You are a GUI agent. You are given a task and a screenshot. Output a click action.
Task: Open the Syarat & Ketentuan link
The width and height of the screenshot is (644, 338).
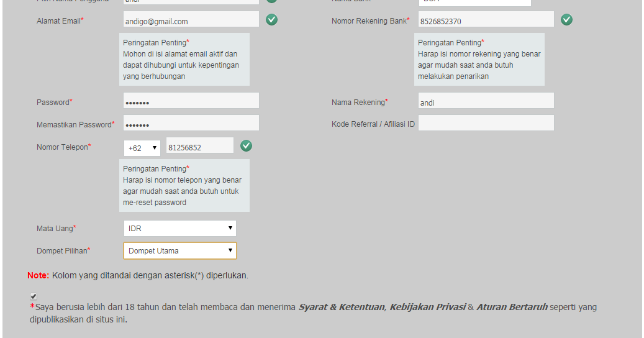pyautogui.click(x=342, y=307)
